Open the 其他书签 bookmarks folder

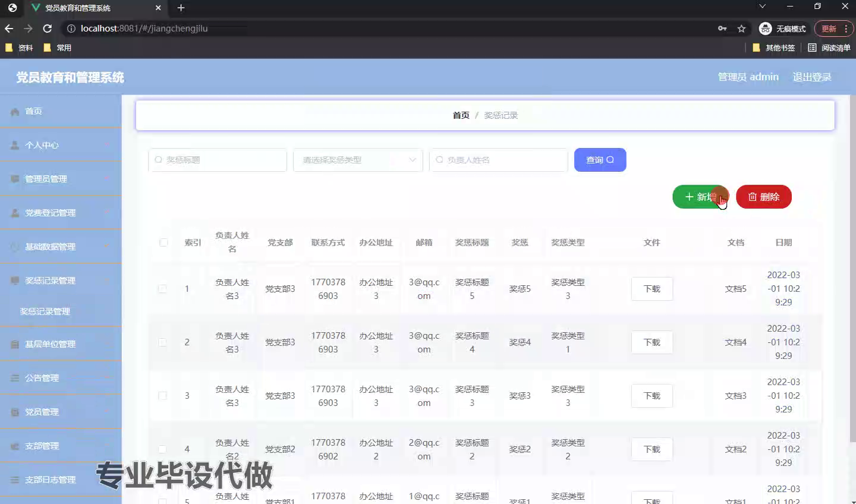pyautogui.click(x=774, y=48)
